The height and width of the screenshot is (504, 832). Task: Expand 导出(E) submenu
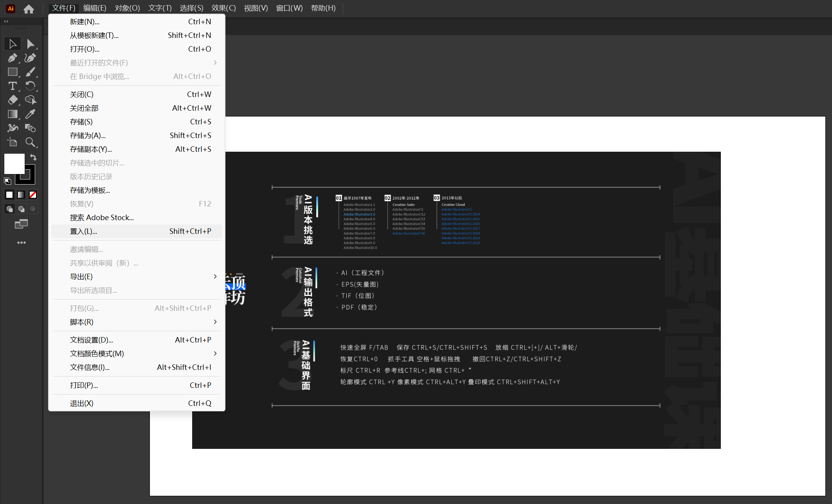(137, 277)
